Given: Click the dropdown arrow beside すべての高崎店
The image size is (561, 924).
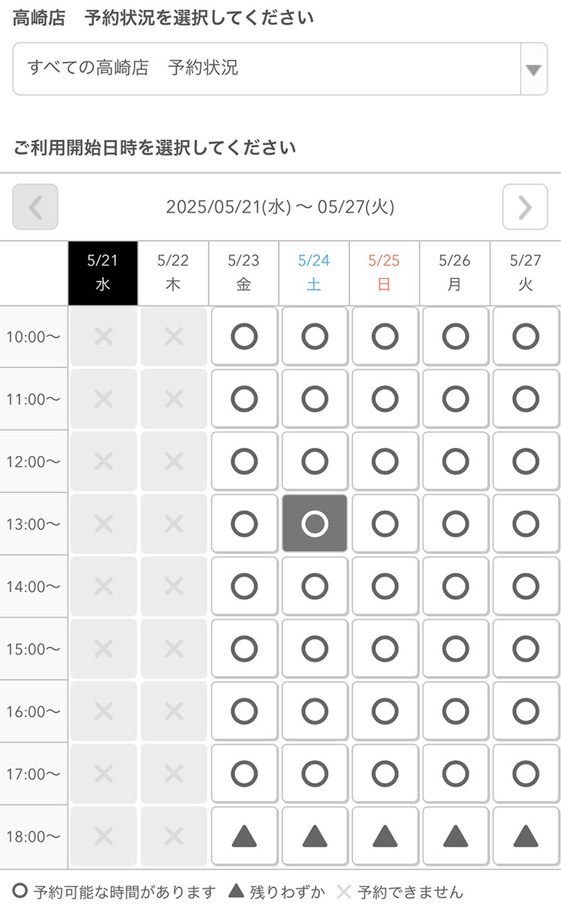Looking at the screenshot, I should 533,69.
